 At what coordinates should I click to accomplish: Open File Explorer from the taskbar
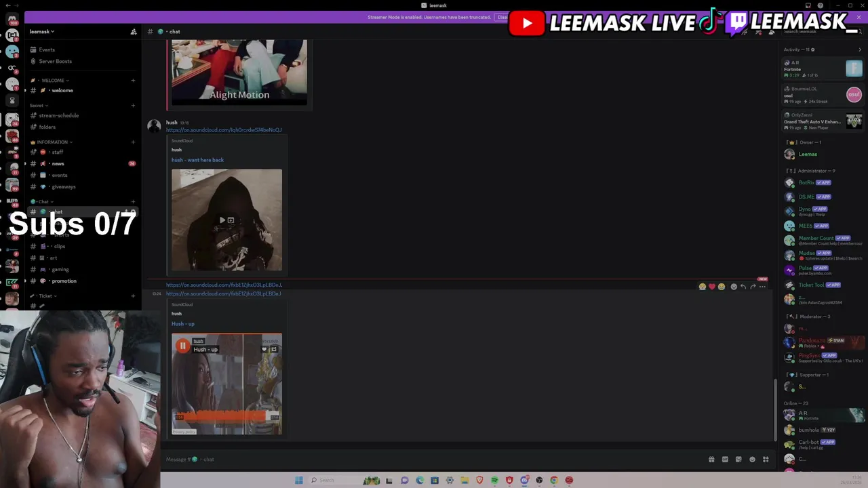coord(465,481)
